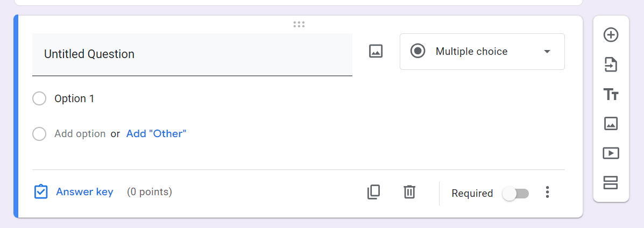Click the radio circle beside Add option

(x=39, y=134)
